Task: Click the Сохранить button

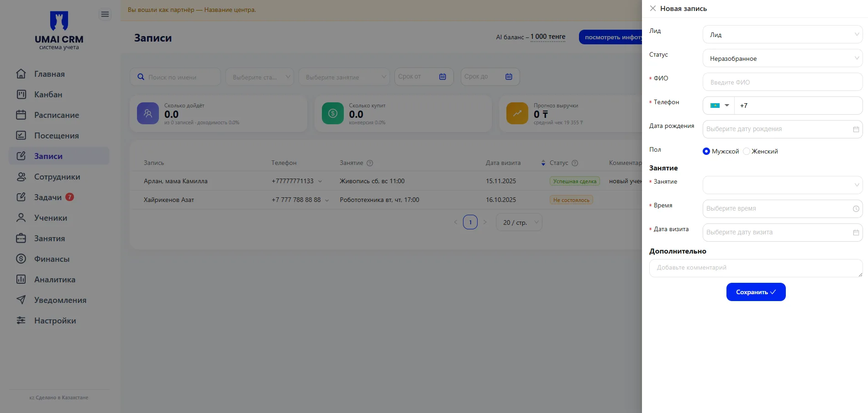Action: click(756, 292)
